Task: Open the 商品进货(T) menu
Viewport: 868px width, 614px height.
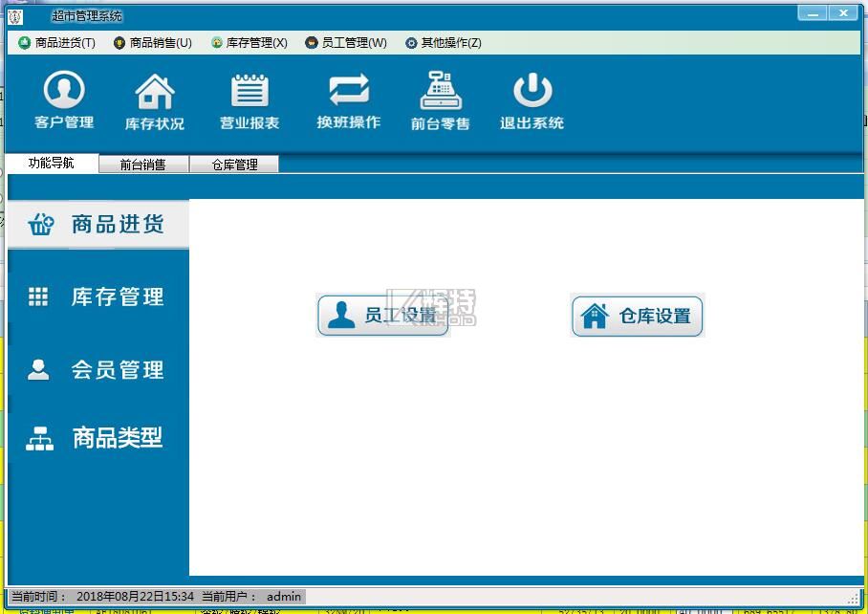Action: [x=57, y=43]
